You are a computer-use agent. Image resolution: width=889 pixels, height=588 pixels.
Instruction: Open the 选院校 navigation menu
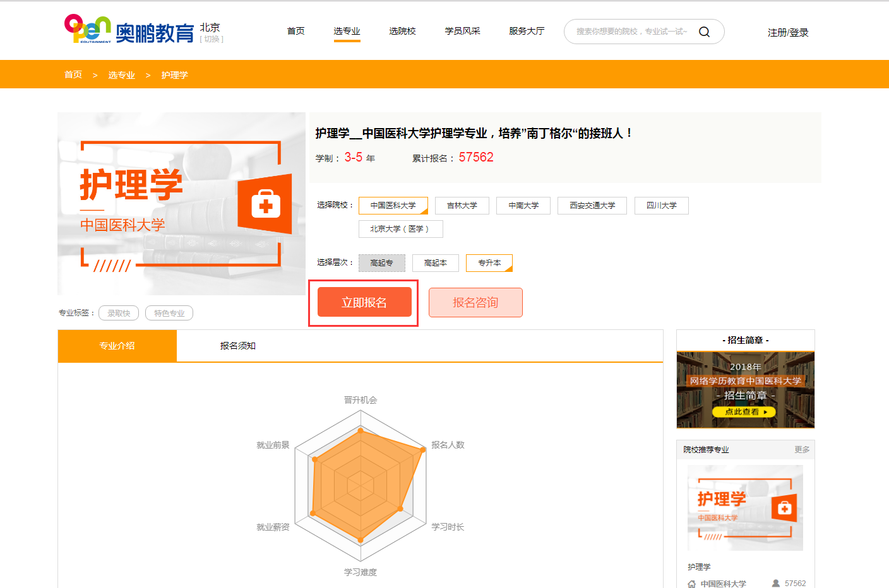402,30
